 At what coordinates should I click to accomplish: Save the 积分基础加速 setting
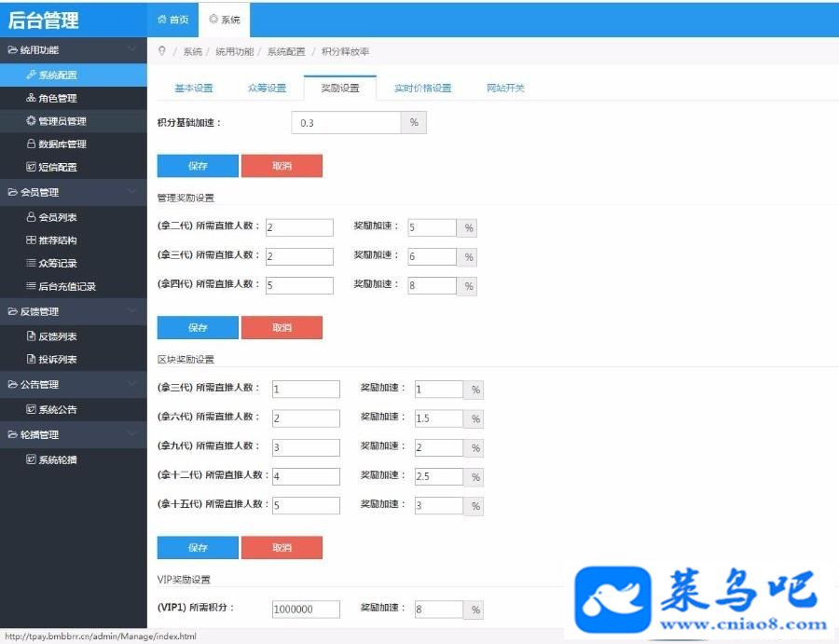(x=198, y=166)
